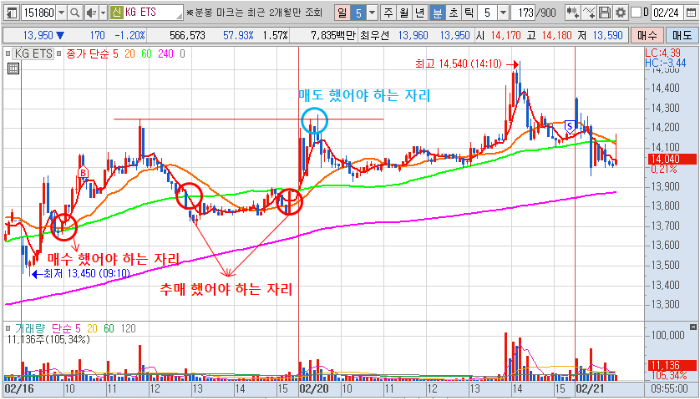Switch to the 년 (yearly) chart
The image size is (700, 399).
[x=420, y=12]
